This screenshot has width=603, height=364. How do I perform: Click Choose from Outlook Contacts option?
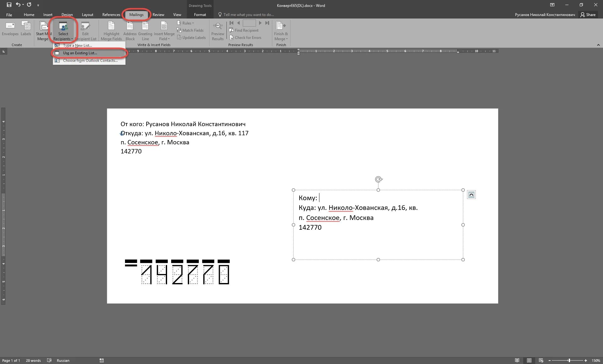point(90,61)
